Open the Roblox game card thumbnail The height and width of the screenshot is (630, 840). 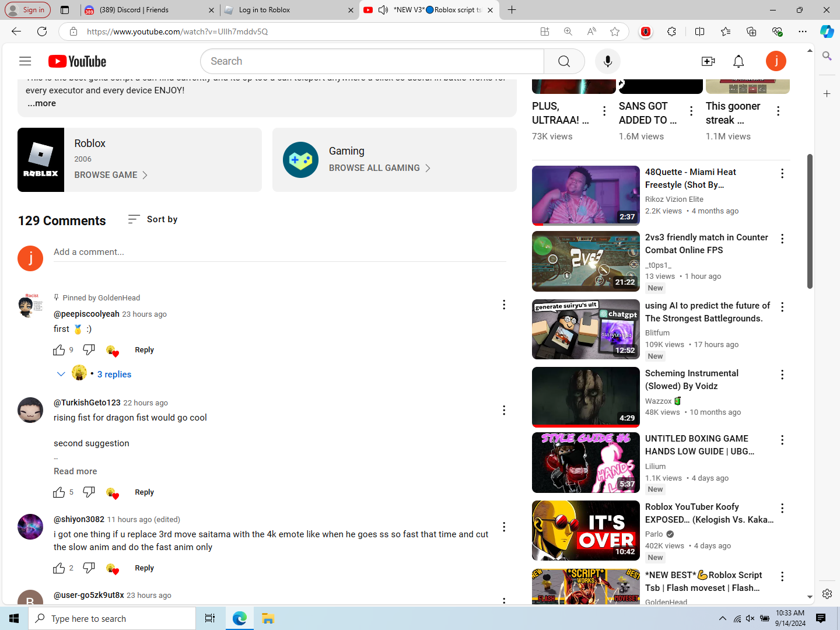pos(41,160)
